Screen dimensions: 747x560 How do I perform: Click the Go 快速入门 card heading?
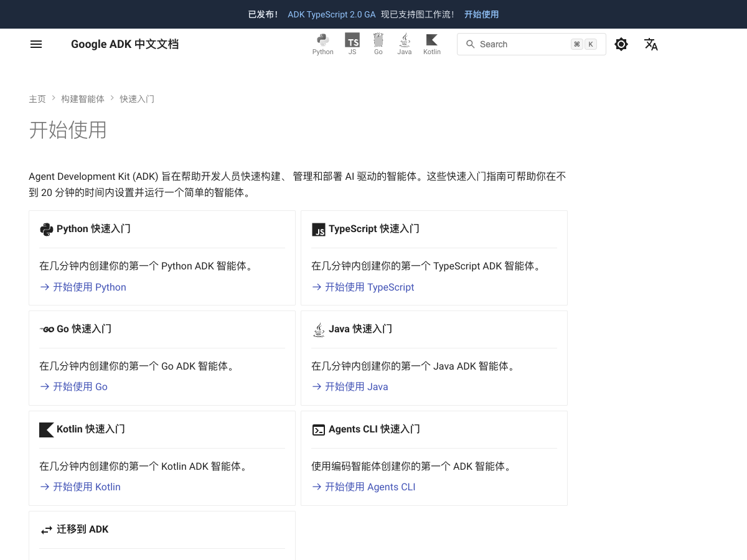click(x=84, y=329)
